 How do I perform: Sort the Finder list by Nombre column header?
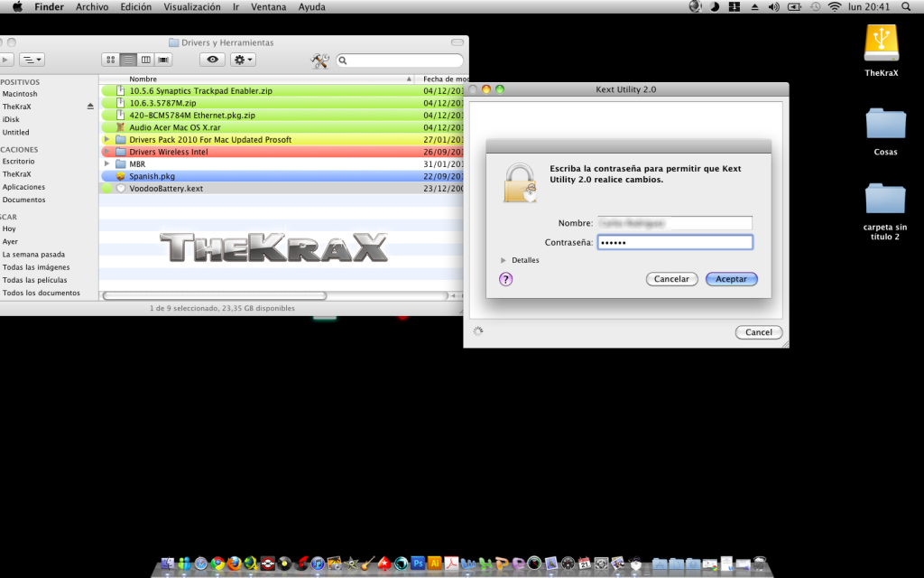coord(257,79)
